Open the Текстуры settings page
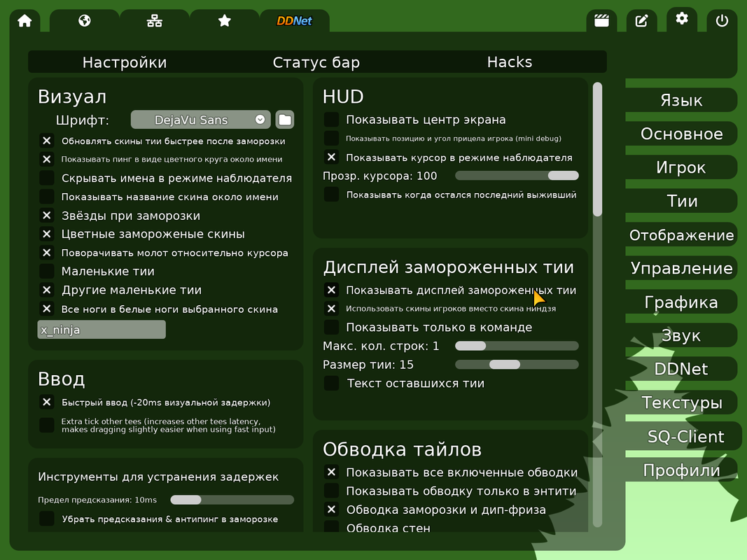 [681, 403]
